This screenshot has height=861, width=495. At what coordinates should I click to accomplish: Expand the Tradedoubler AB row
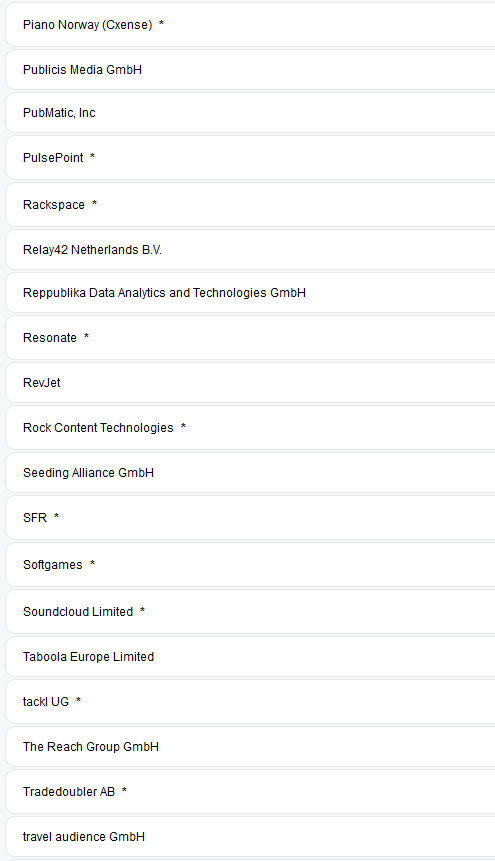251,792
